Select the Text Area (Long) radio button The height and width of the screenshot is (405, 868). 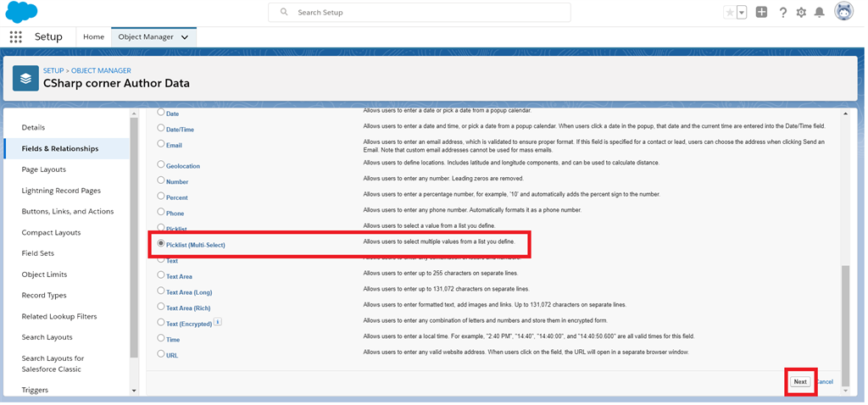tap(161, 291)
